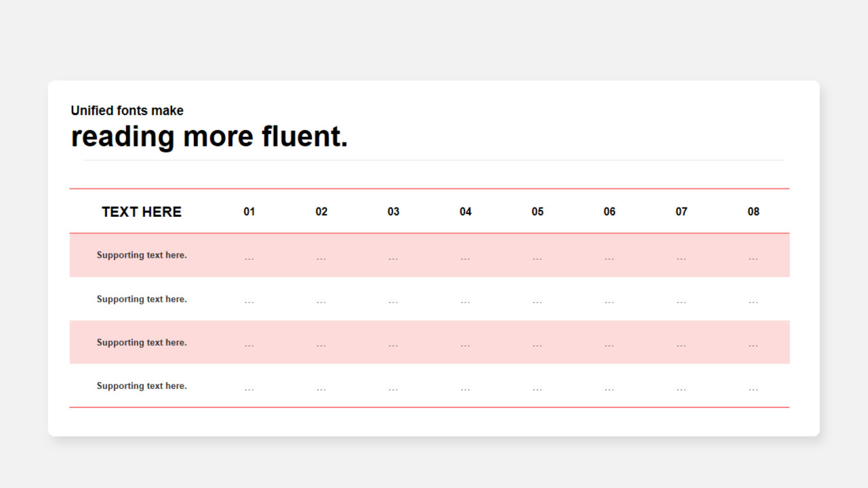Select the third-row ellipsis cell under column 06
Viewport: 868px width, 488px height.
point(610,345)
